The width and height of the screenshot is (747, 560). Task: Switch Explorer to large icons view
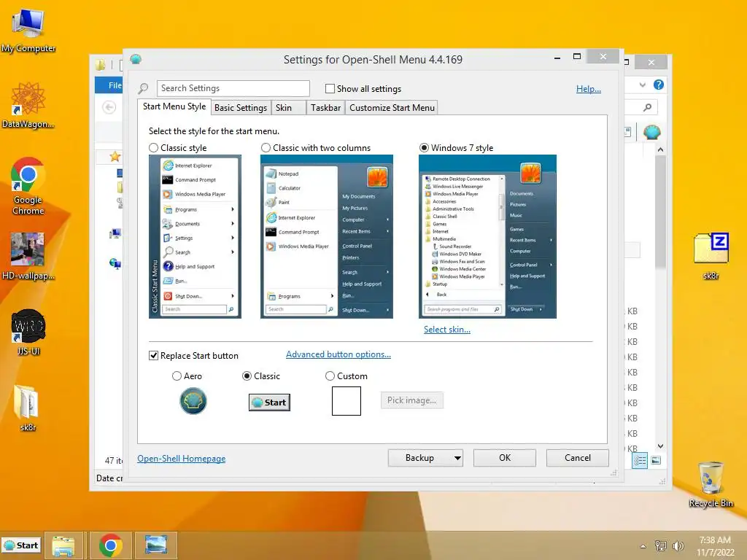tap(656, 461)
